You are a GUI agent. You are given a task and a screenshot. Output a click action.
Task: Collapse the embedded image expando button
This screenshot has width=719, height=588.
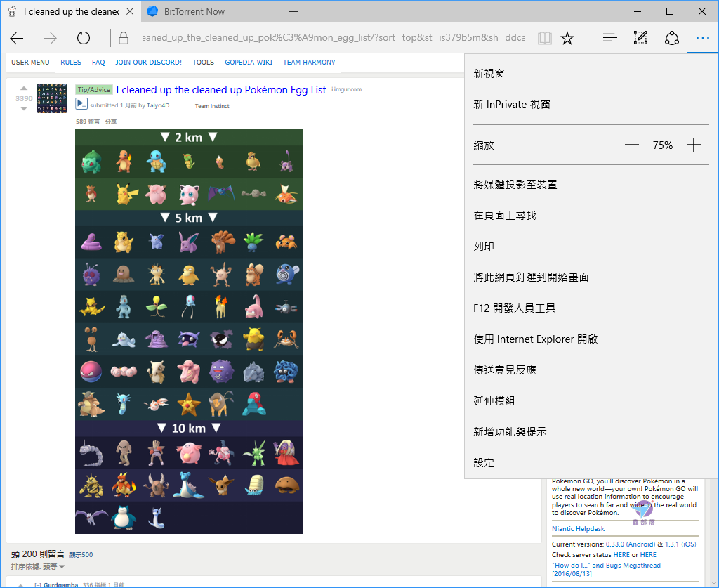(x=81, y=104)
